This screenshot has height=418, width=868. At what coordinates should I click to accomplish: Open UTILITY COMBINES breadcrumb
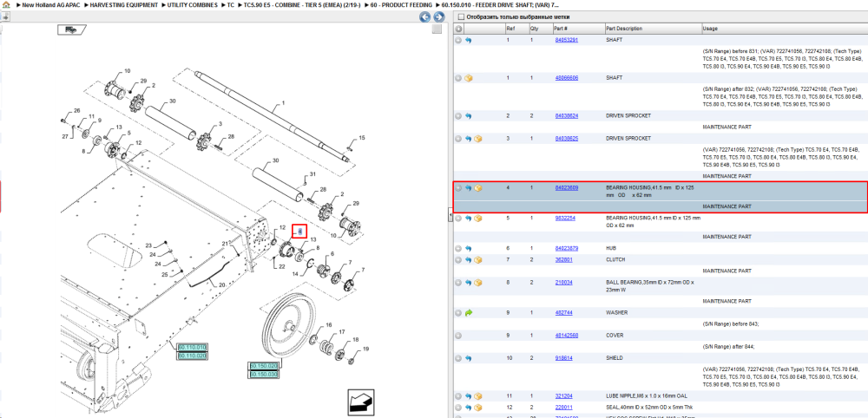[194, 4]
